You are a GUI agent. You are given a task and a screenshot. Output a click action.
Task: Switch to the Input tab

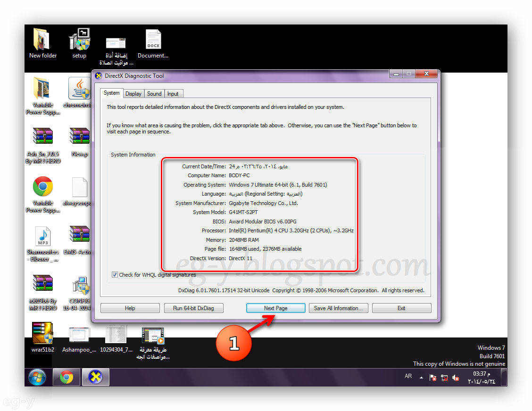(x=173, y=94)
